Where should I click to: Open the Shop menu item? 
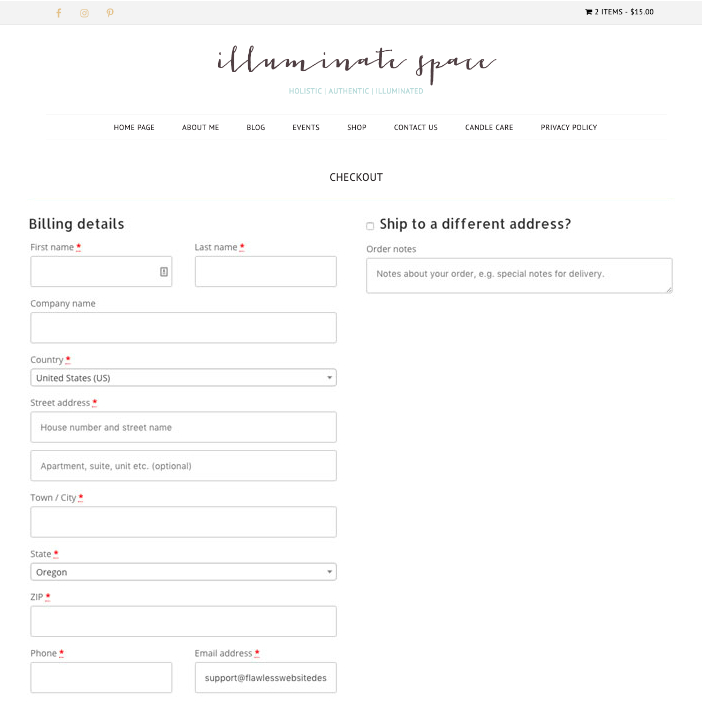click(x=357, y=128)
